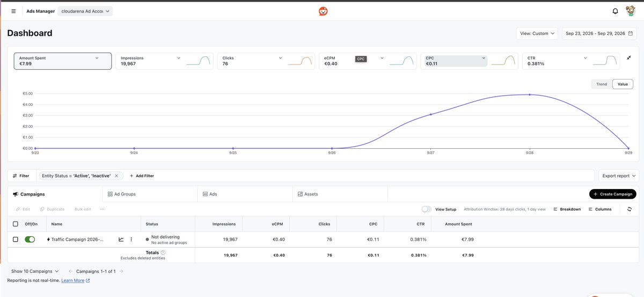Remove the Entity Status filter with X
644x297 pixels.
[116, 176]
